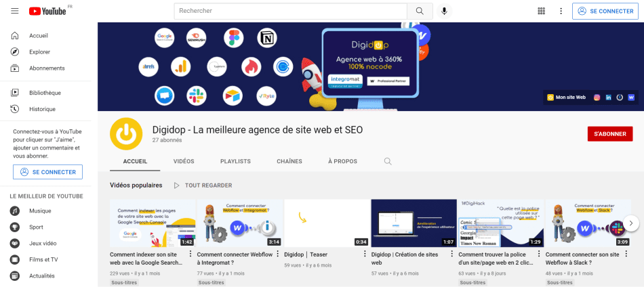Switch to the Vidéos tab

pos(184,162)
